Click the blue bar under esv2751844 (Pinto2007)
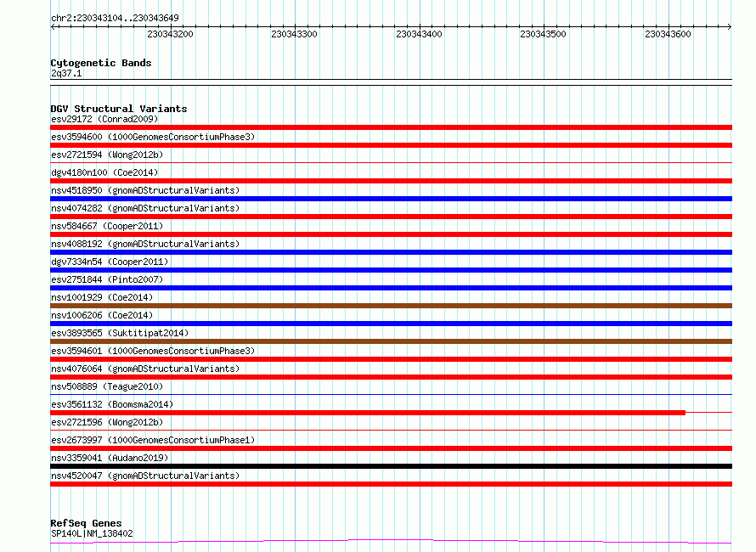This screenshot has height=552, width=756. click(x=391, y=288)
